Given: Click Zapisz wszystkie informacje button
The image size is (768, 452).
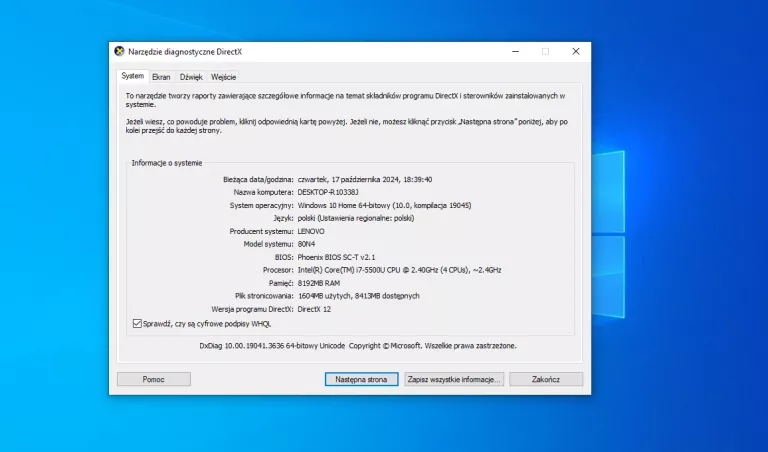Looking at the screenshot, I should pyautogui.click(x=454, y=379).
